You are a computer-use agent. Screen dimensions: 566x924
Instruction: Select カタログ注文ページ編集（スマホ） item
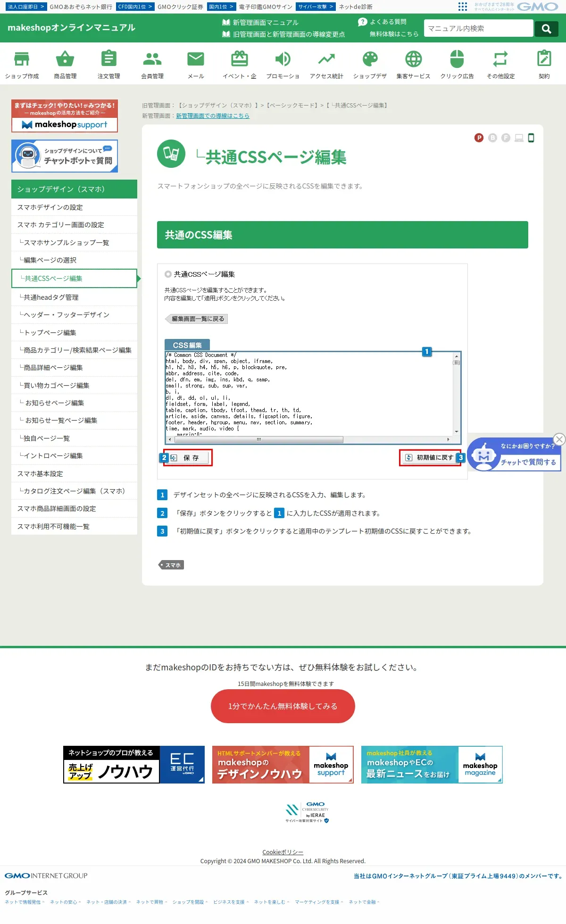[x=74, y=491]
